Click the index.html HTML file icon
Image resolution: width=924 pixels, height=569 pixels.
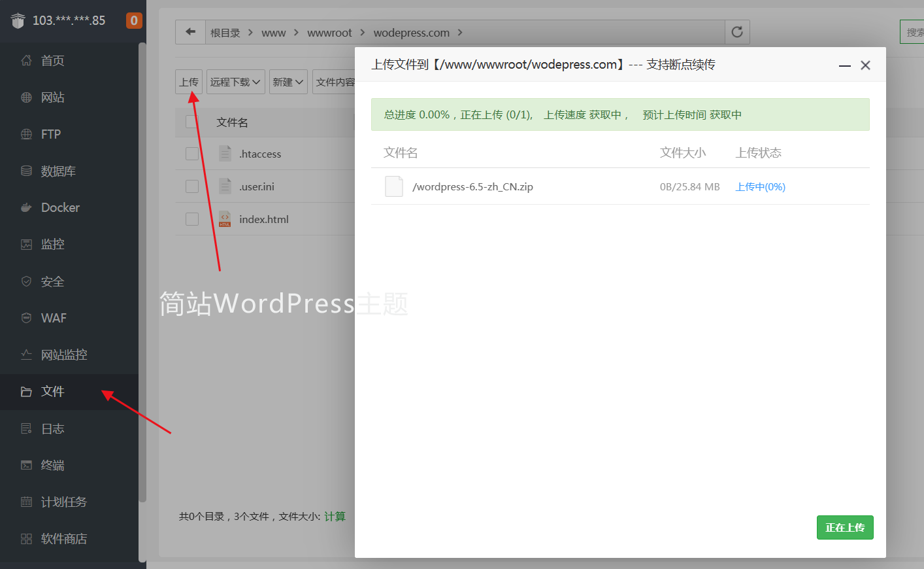225,219
